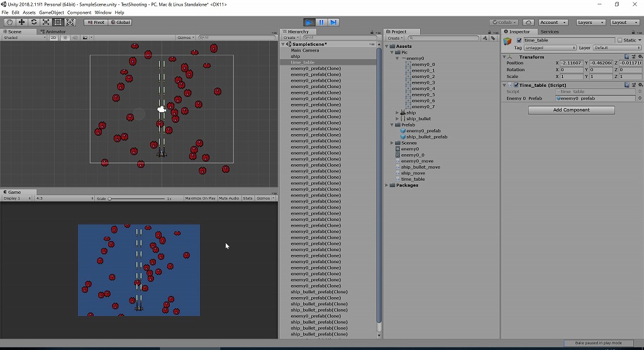Image resolution: width=644 pixels, height=350 pixels.
Task: Open the Layout dropdown
Action: [x=625, y=22]
